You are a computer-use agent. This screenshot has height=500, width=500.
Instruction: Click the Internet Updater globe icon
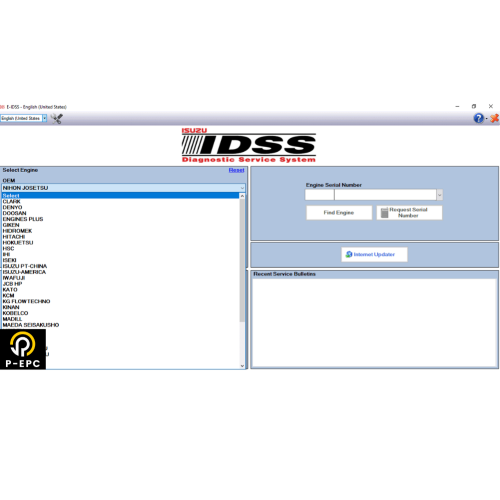tap(349, 254)
